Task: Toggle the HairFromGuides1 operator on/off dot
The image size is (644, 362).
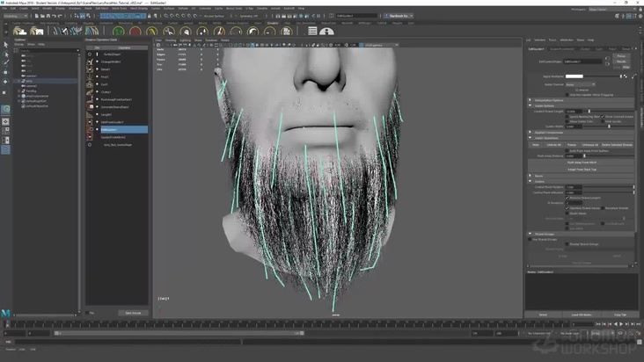Action: point(98,122)
